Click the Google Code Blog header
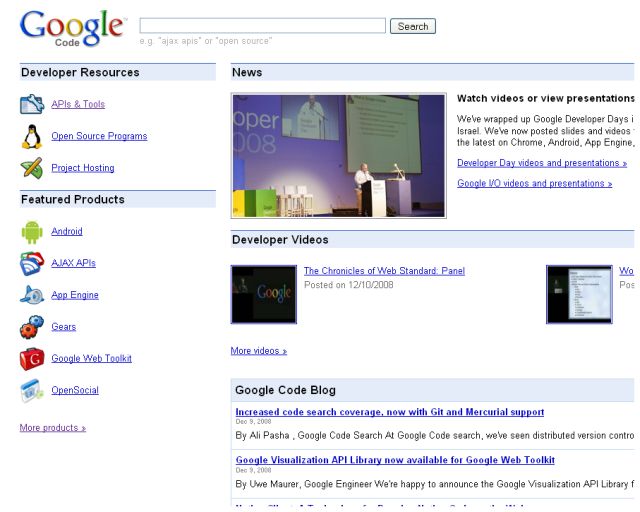The image size is (640, 512). [432, 390]
